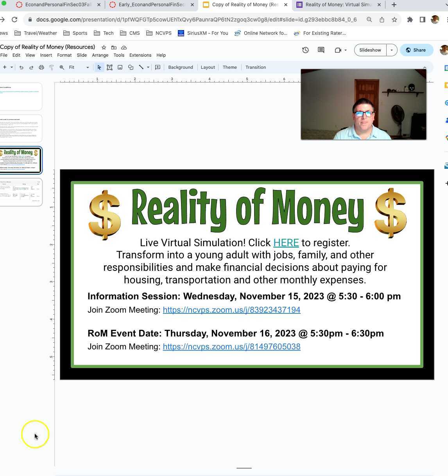Insert a Text box using its toolbar icon

pyautogui.click(x=110, y=67)
